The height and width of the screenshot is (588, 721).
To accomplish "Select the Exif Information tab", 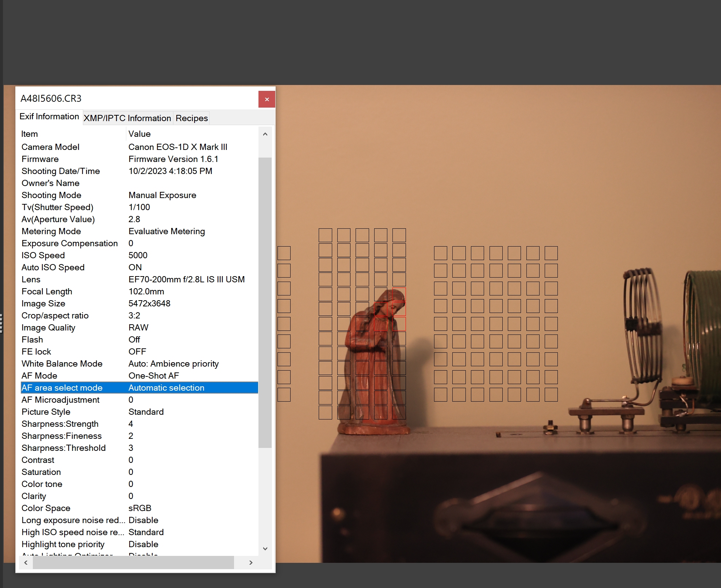I will pyautogui.click(x=49, y=116).
